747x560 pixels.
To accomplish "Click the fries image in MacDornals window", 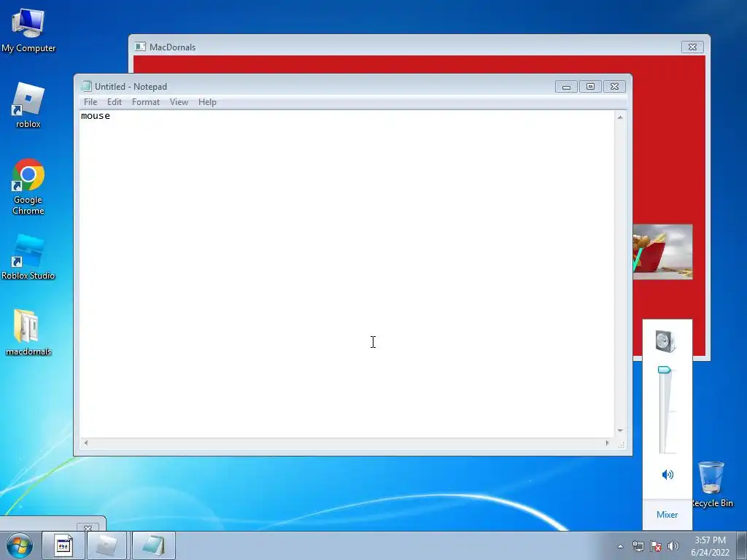I will click(x=662, y=252).
